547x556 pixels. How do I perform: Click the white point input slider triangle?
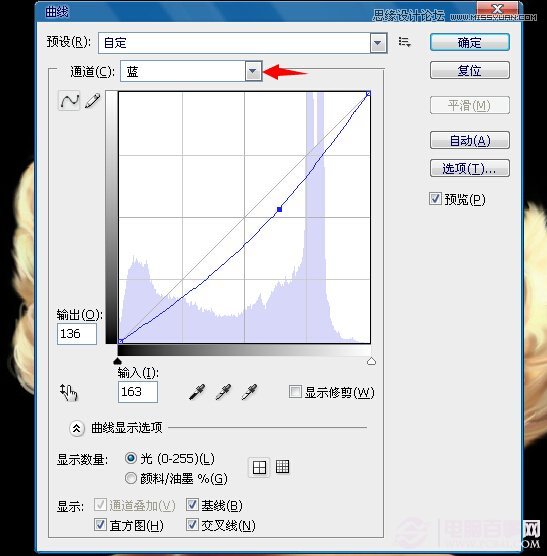[371, 361]
